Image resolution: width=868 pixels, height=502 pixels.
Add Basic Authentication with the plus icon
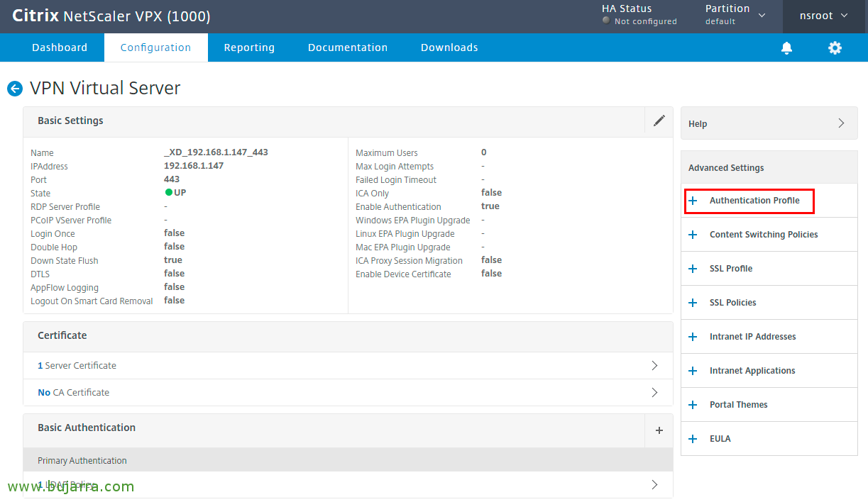pyautogui.click(x=659, y=430)
